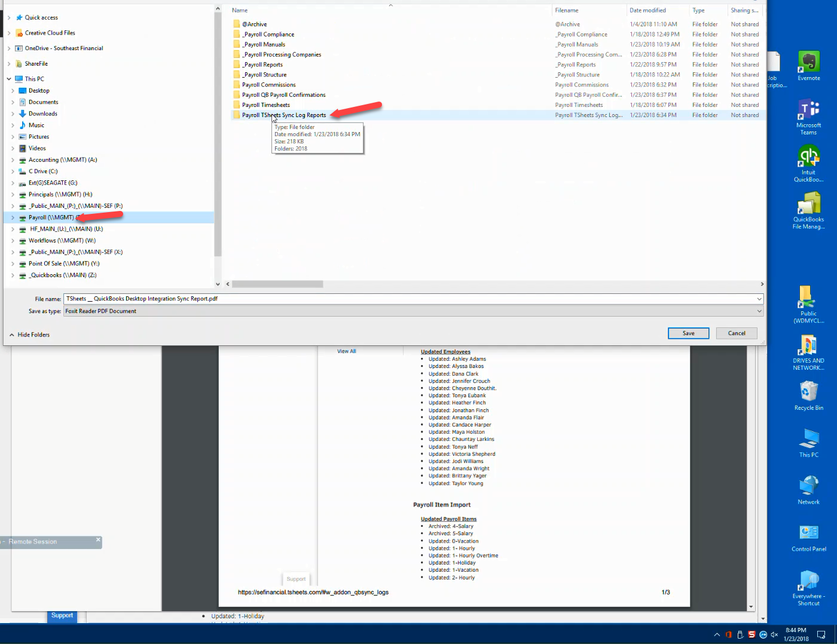The height and width of the screenshot is (644, 837).
Task: Click the Save button
Action: click(x=688, y=333)
